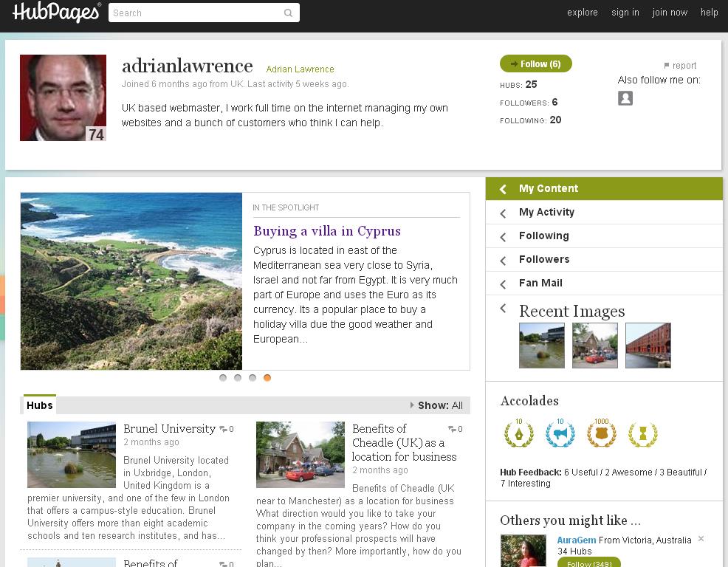Select the My Activity tab
Viewport: 728px width, 567px height.
(604, 212)
